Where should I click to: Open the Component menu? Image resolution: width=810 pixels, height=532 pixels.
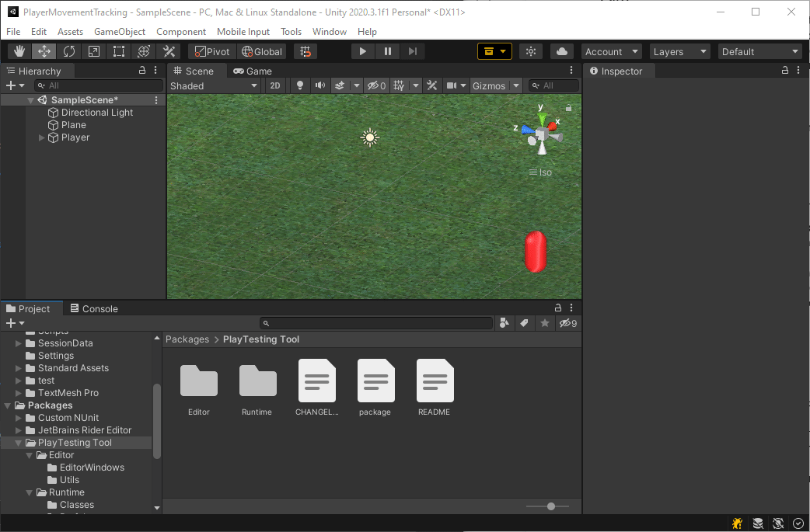181,32
